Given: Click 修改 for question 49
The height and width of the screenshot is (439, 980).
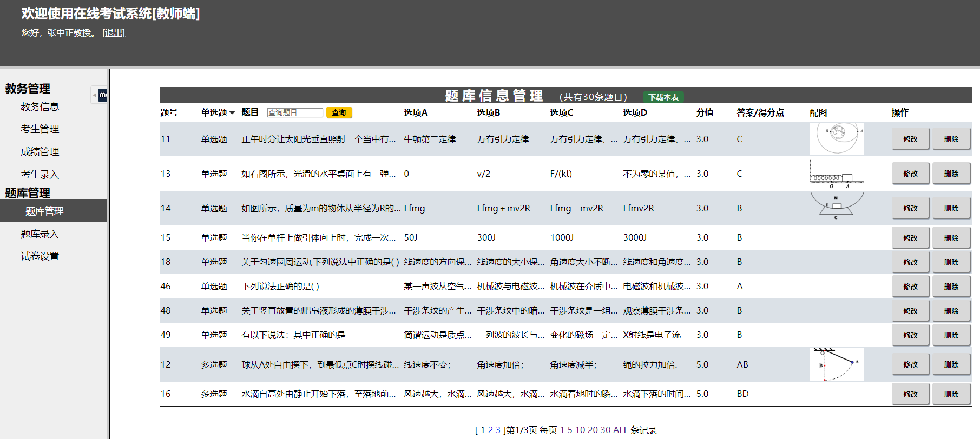Looking at the screenshot, I should coord(910,335).
